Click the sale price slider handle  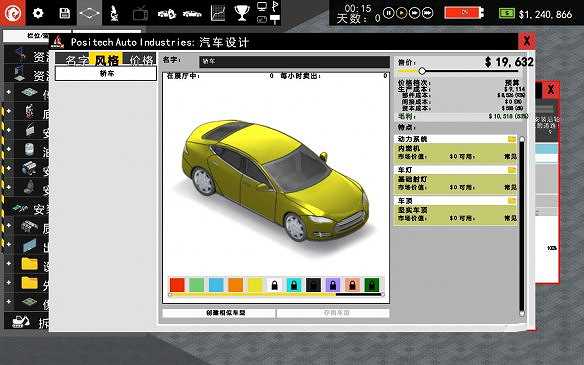coord(422,71)
